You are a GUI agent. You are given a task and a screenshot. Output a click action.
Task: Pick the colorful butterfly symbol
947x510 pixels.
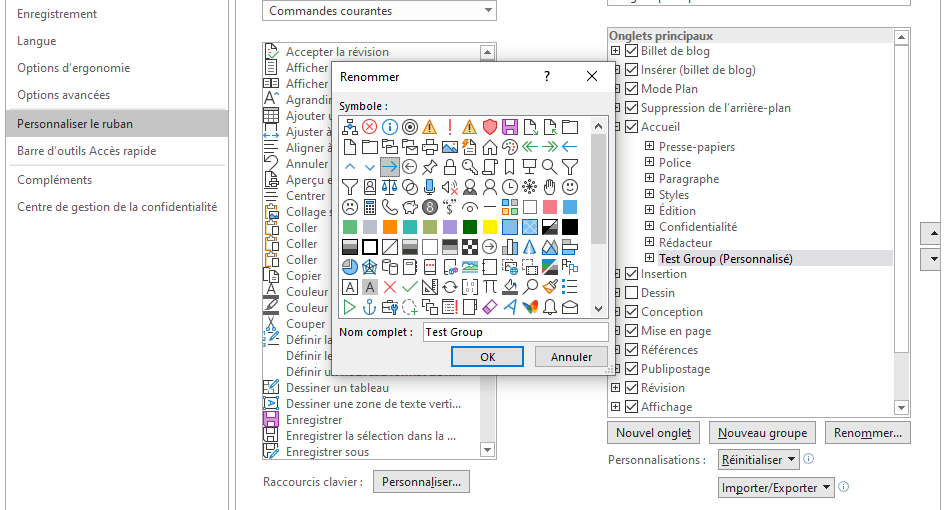click(x=530, y=307)
